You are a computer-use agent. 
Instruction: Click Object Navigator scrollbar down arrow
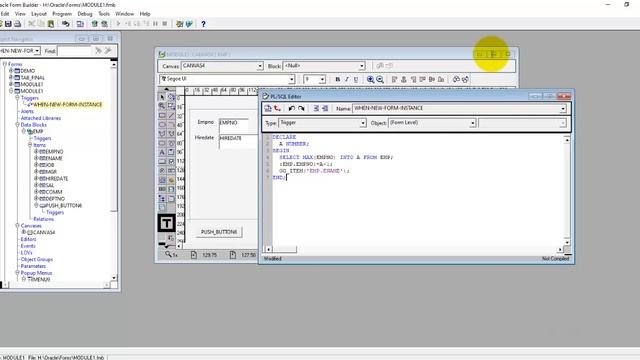point(114,278)
